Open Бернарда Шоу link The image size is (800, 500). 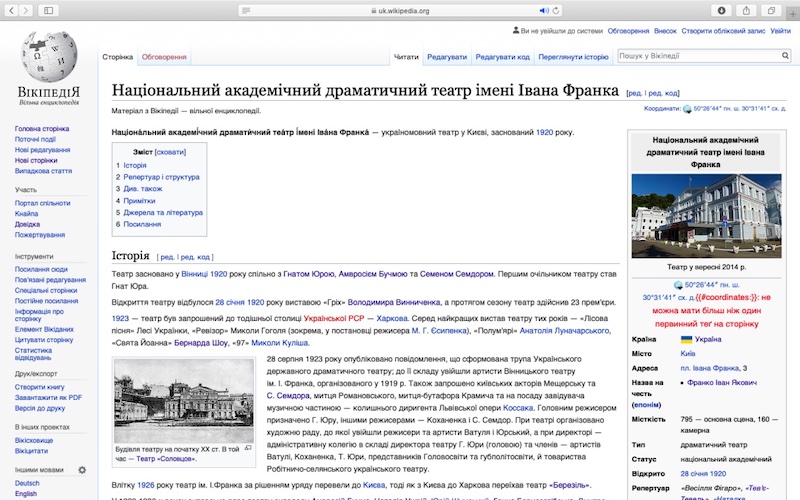201,343
